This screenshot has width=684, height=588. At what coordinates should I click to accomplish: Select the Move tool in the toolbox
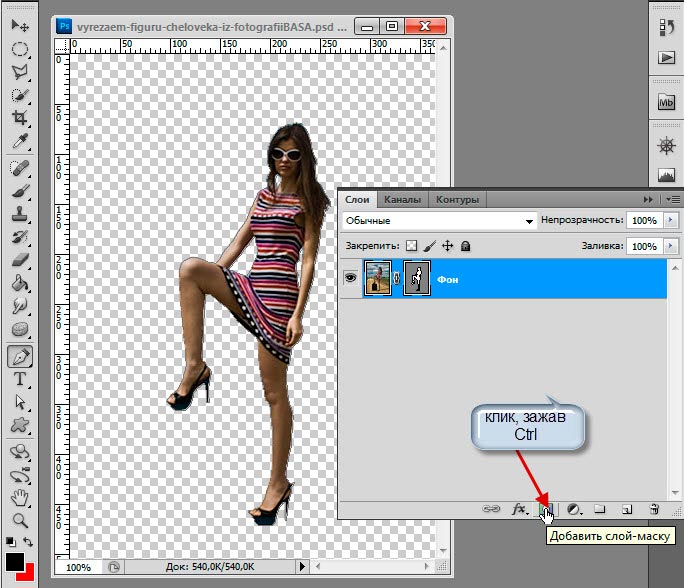(19, 24)
